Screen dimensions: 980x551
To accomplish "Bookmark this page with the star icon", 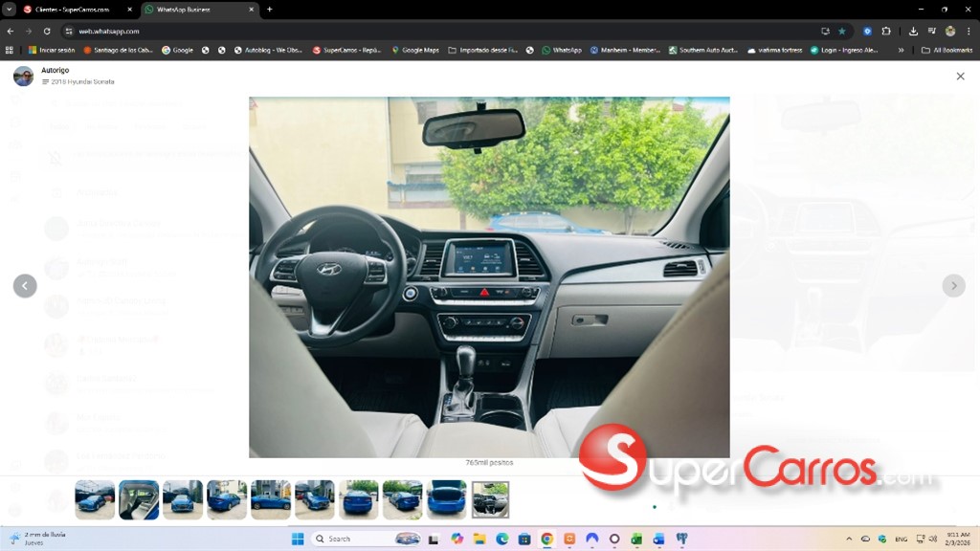I will point(842,31).
